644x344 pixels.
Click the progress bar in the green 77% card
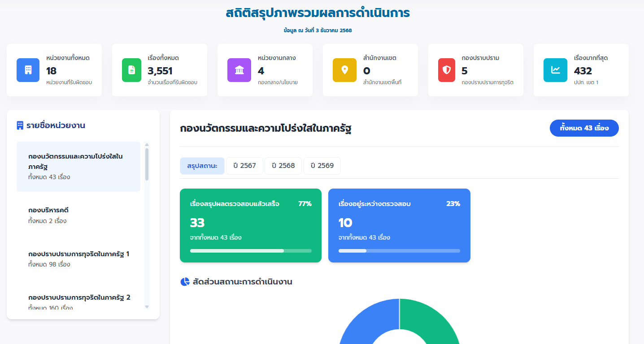(x=250, y=251)
